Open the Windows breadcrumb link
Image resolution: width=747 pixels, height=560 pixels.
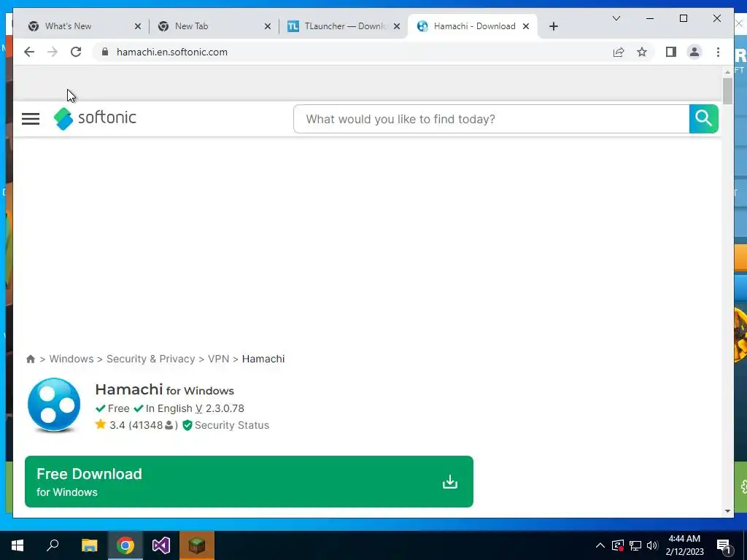tap(71, 359)
